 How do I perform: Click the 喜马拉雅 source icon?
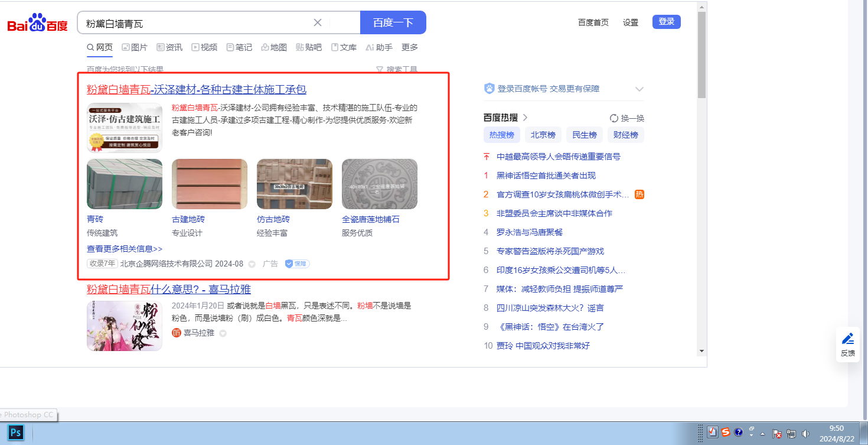tap(176, 333)
